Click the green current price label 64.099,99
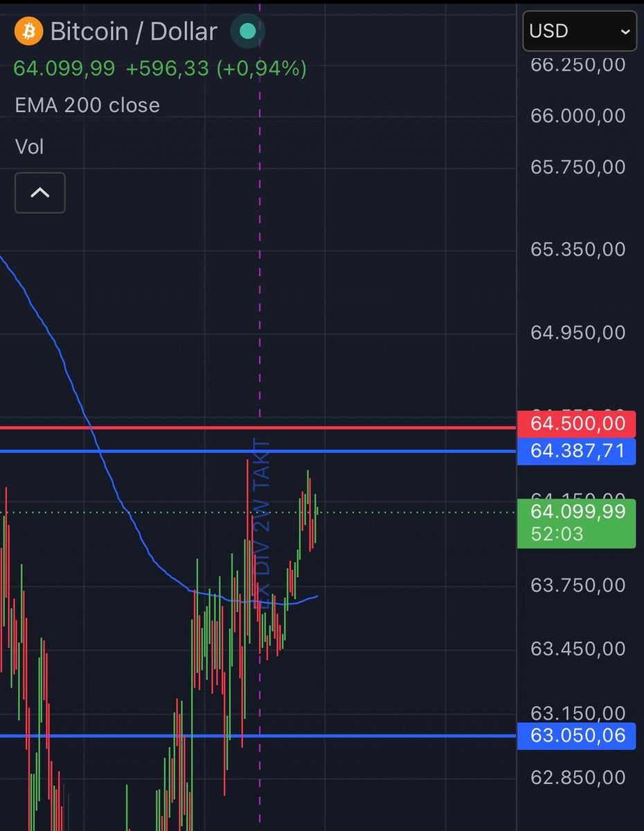The height and width of the screenshot is (831, 644). tap(578, 512)
